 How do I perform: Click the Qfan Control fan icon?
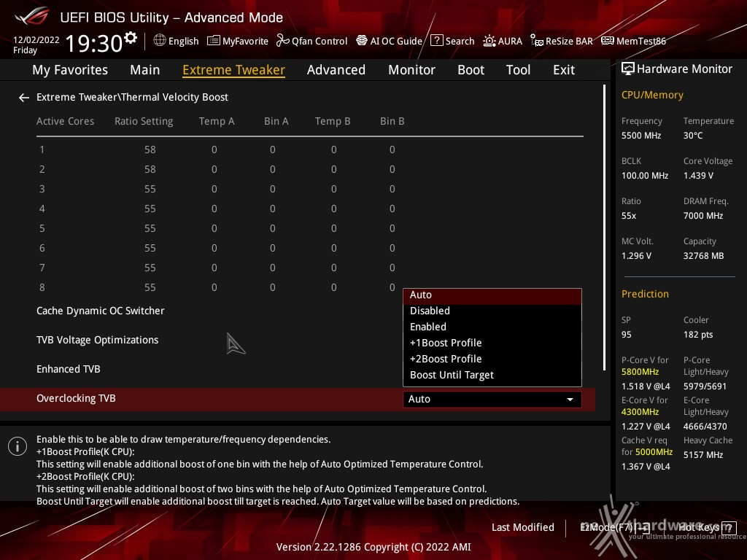click(x=282, y=41)
